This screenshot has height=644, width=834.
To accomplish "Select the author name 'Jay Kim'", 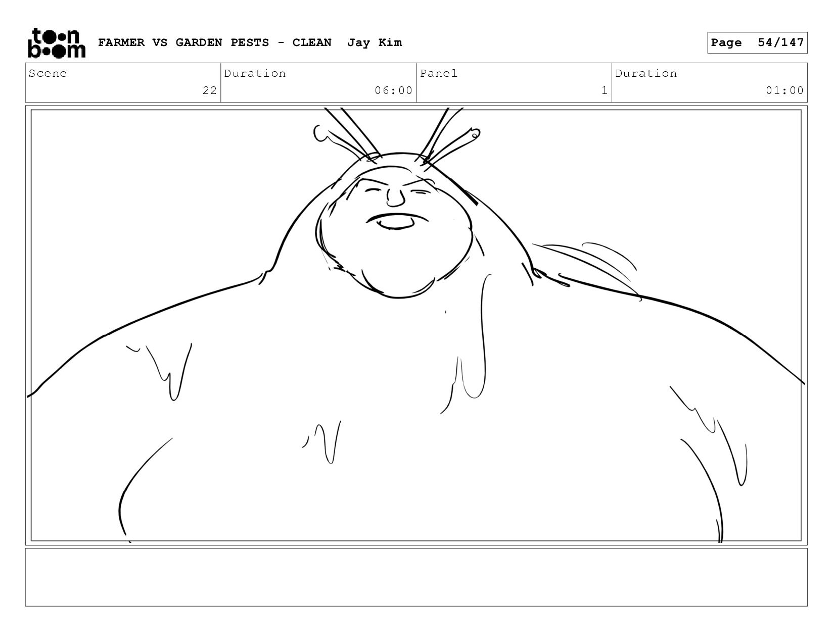I will pyautogui.click(x=375, y=42).
